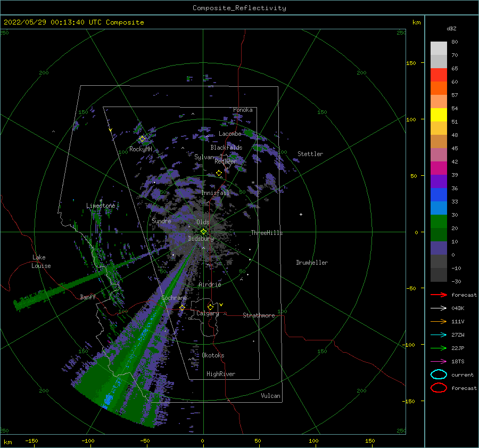Screen dimensions: 479x448
Task: Click the Okotoks town label
Action: click(213, 355)
